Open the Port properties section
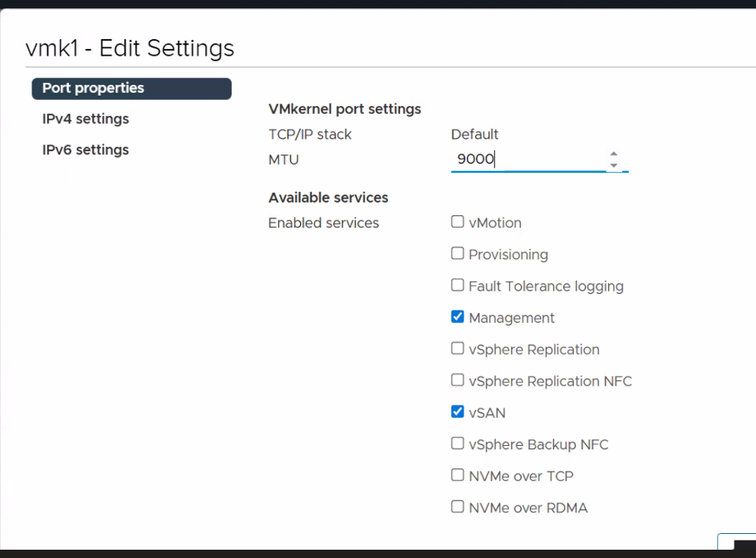Screen dimensions: 756x558 (x=131, y=89)
